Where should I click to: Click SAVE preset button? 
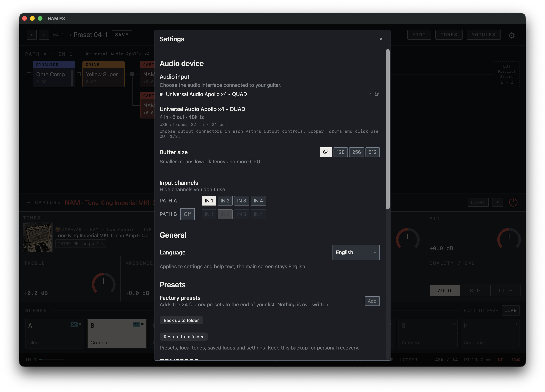click(x=122, y=35)
